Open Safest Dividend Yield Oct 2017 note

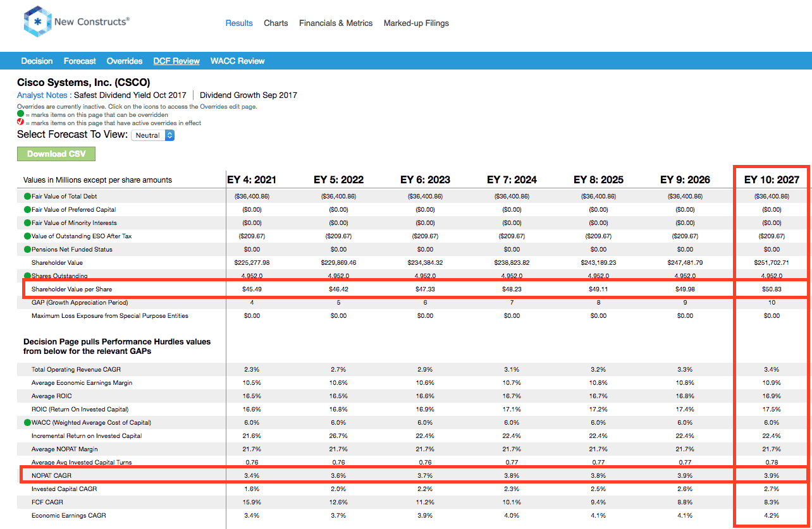[130, 95]
